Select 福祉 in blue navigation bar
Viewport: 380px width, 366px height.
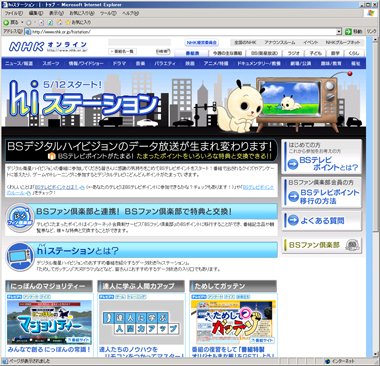pos(355,63)
